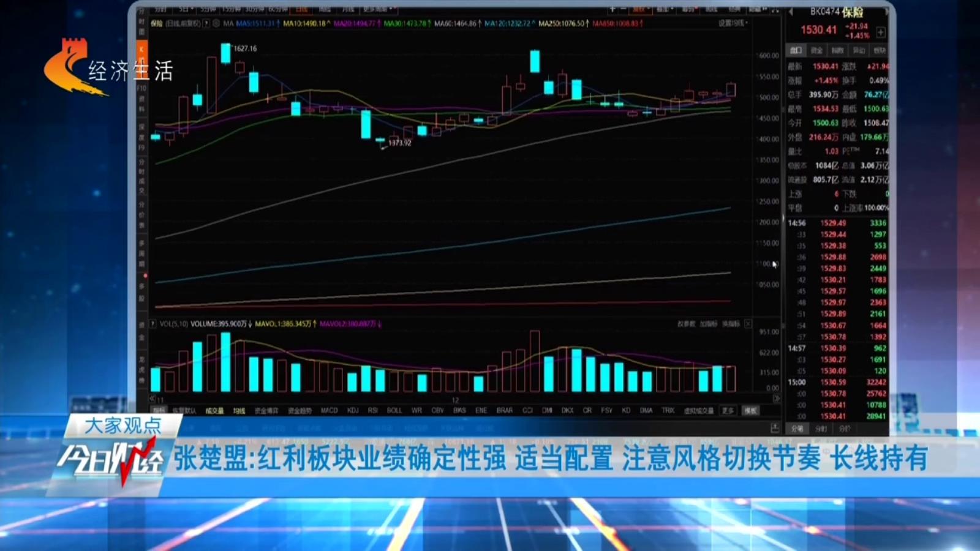Select the 日线 daily chart tab
The height and width of the screenshot is (551, 980).
pyautogui.click(x=301, y=10)
